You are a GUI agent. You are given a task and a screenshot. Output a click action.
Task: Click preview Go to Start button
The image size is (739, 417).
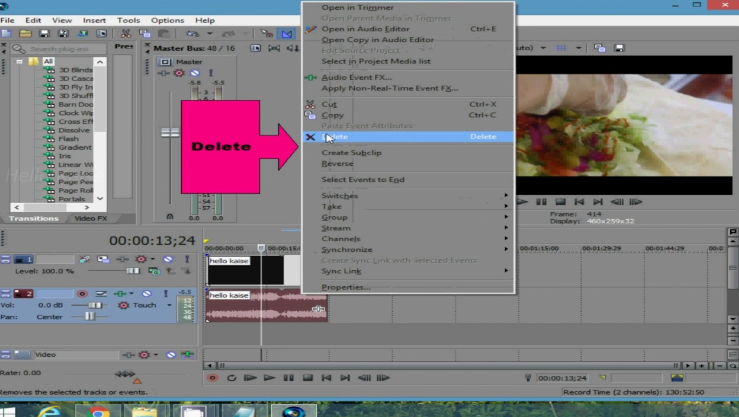coord(579,202)
